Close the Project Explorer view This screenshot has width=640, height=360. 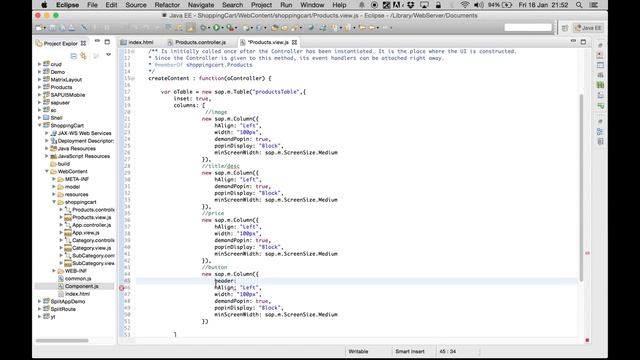(x=83, y=43)
